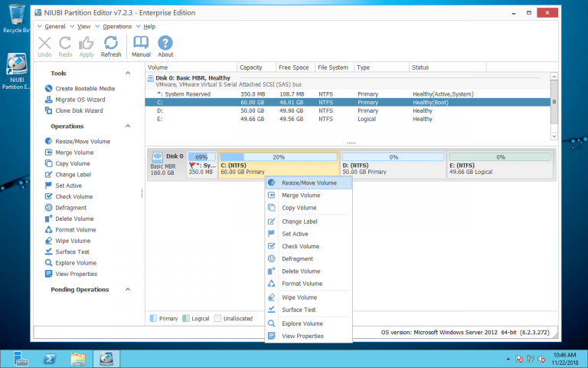Open the Manual book icon
The image size is (588, 368).
point(141,43)
